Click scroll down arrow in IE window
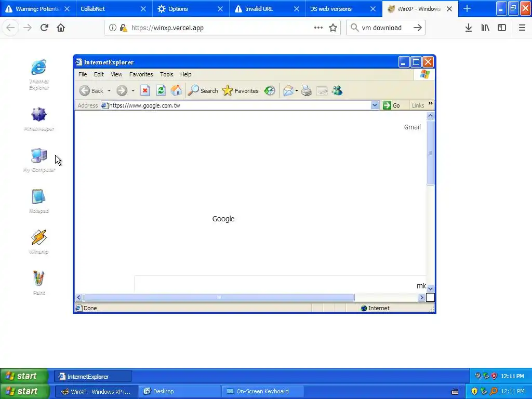 tap(430, 289)
